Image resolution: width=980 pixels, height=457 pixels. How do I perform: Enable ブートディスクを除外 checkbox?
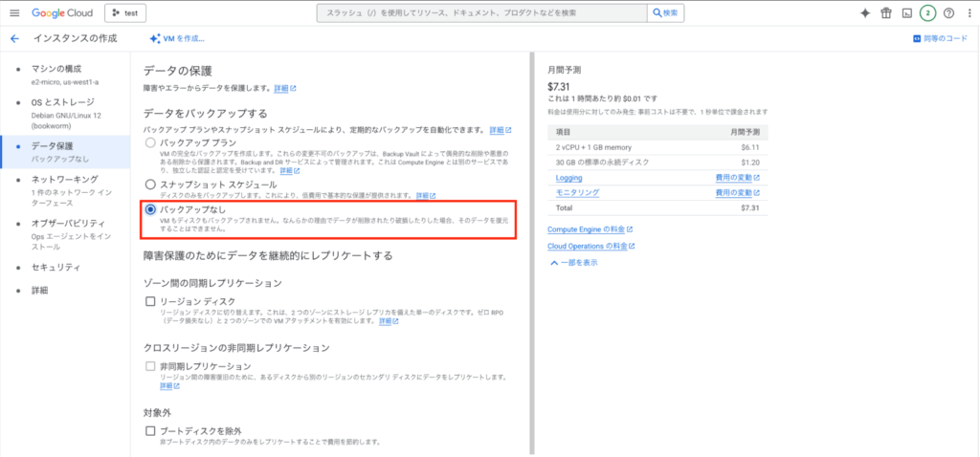pos(150,431)
